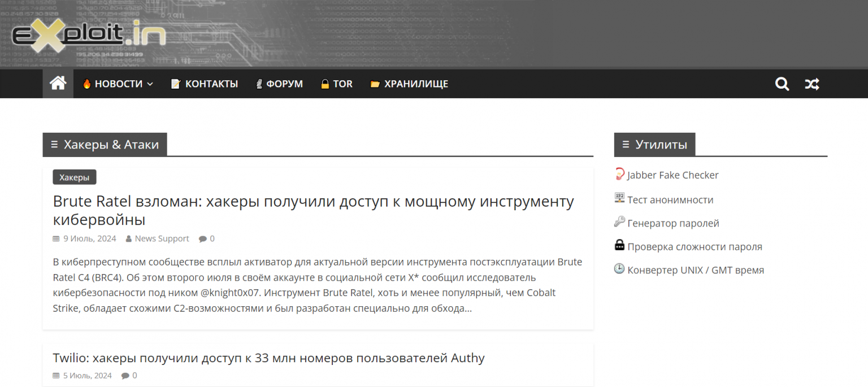Viewport: 868px width, 387px height.
Task: Click the Jabber Fake Checker icon
Action: point(619,174)
